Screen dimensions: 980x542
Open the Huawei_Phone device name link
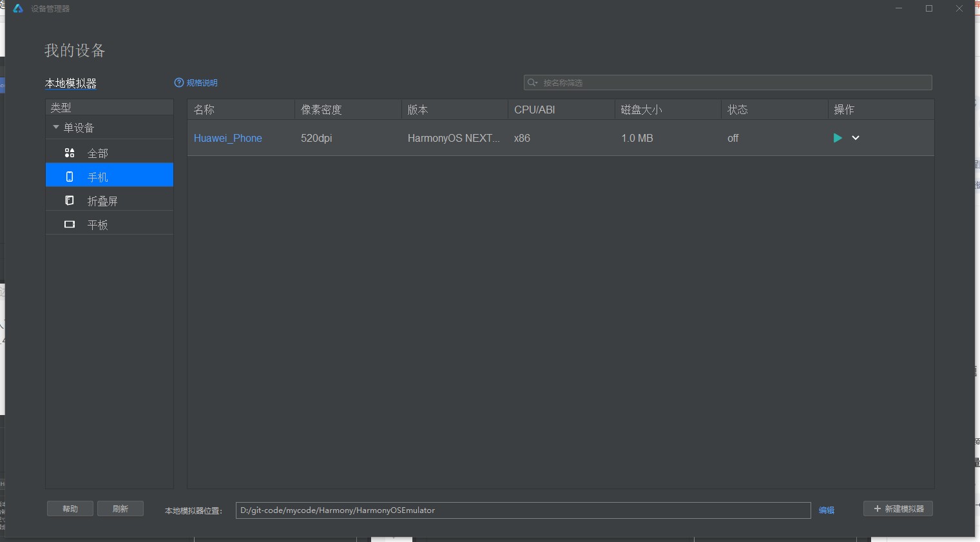point(228,139)
